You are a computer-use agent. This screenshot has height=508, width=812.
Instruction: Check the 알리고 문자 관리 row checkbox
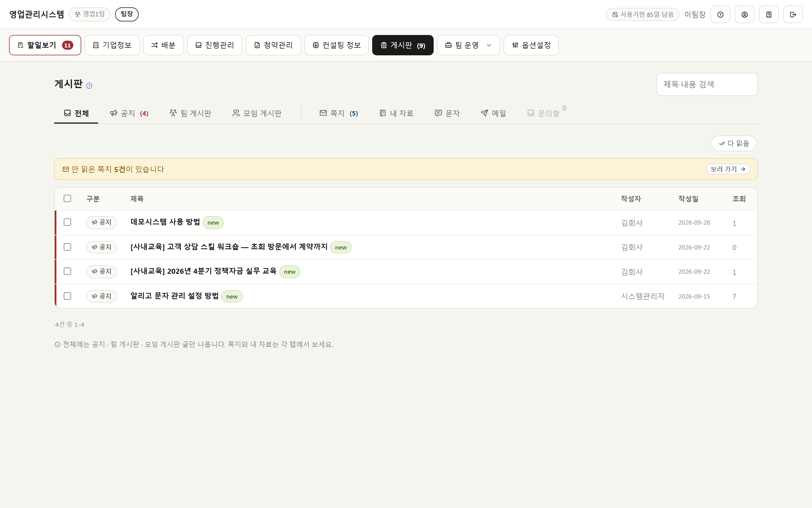pos(67,296)
